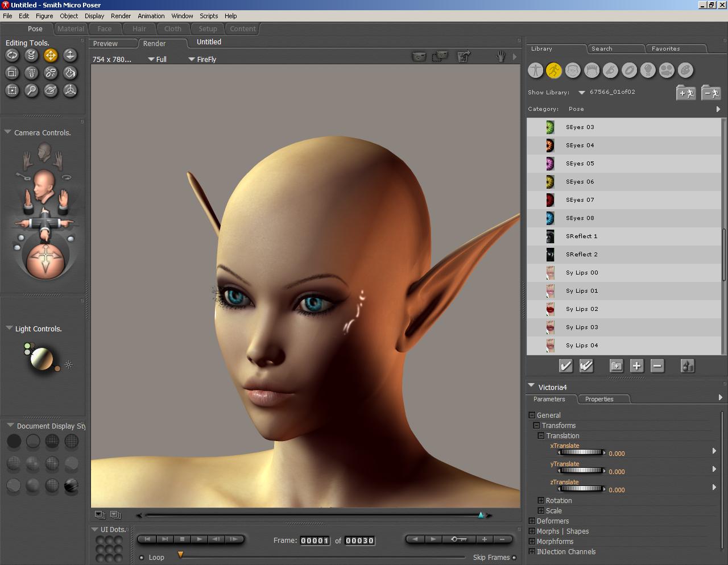
Task: Open the Materials library category icon
Action: [685, 70]
